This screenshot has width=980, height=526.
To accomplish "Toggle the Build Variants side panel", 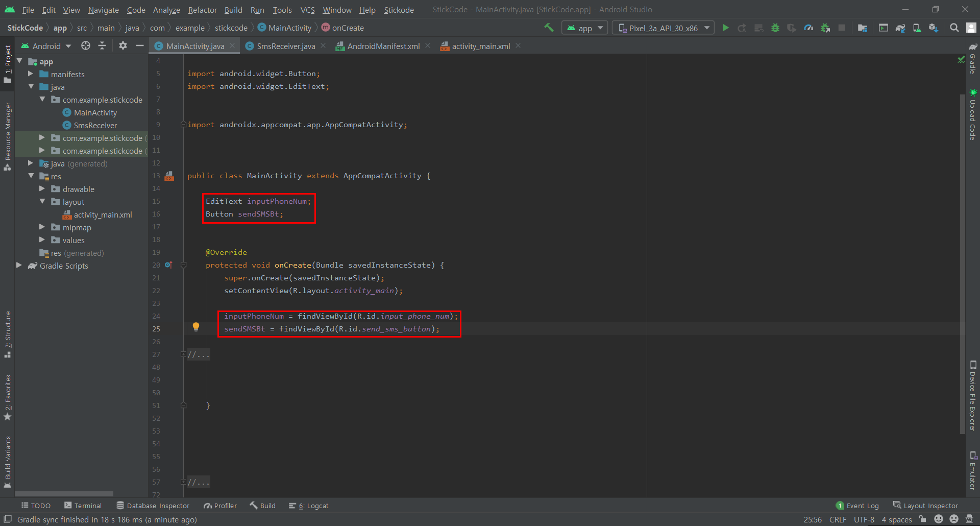I will [x=8, y=462].
